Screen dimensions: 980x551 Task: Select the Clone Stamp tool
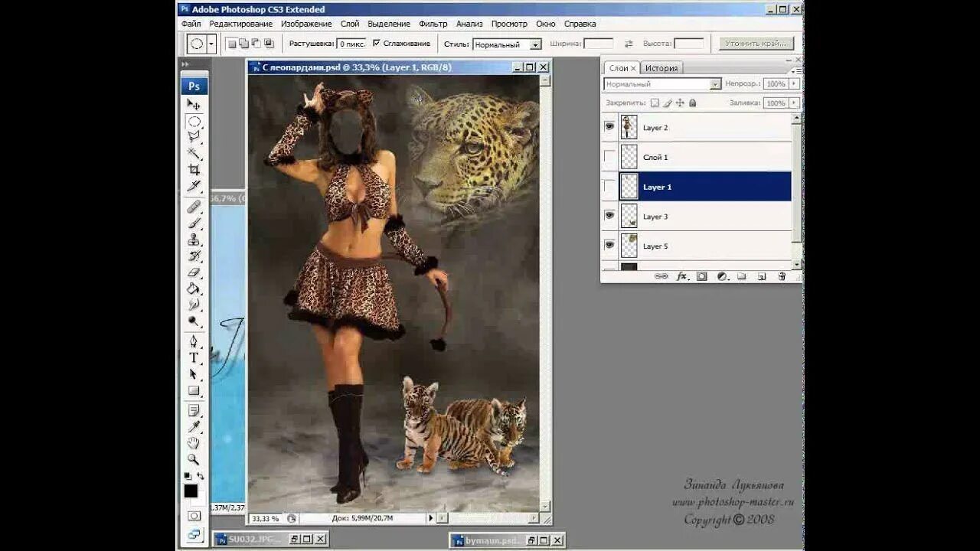(x=194, y=240)
